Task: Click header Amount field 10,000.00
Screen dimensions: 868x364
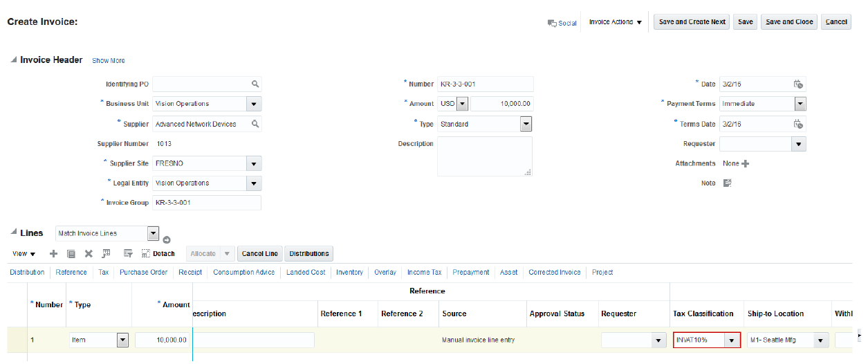Action: click(x=502, y=104)
